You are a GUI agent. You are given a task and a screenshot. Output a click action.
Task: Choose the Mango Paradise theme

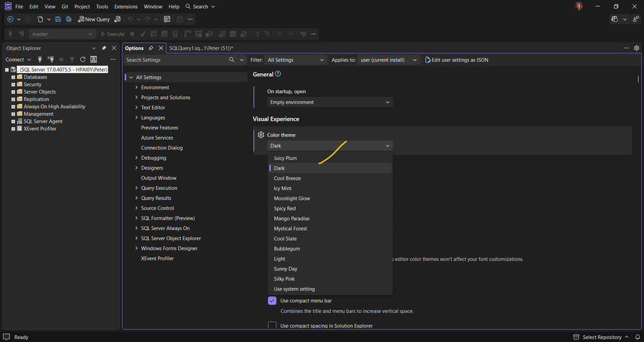[x=330, y=218]
